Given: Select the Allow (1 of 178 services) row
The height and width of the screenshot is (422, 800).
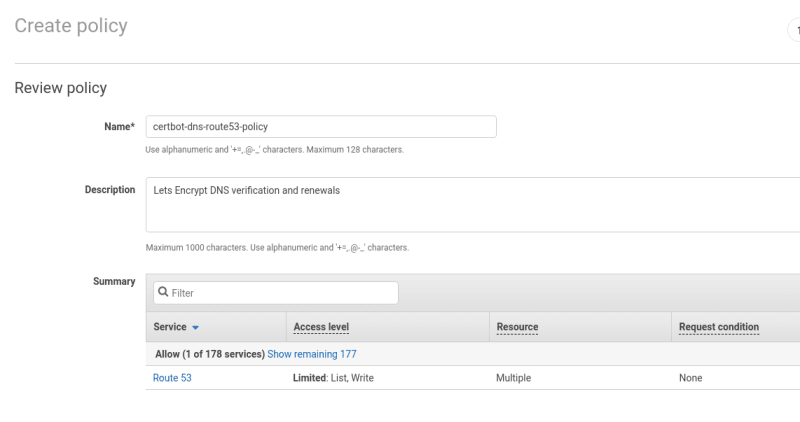Looking at the screenshot, I should (x=473, y=354).
